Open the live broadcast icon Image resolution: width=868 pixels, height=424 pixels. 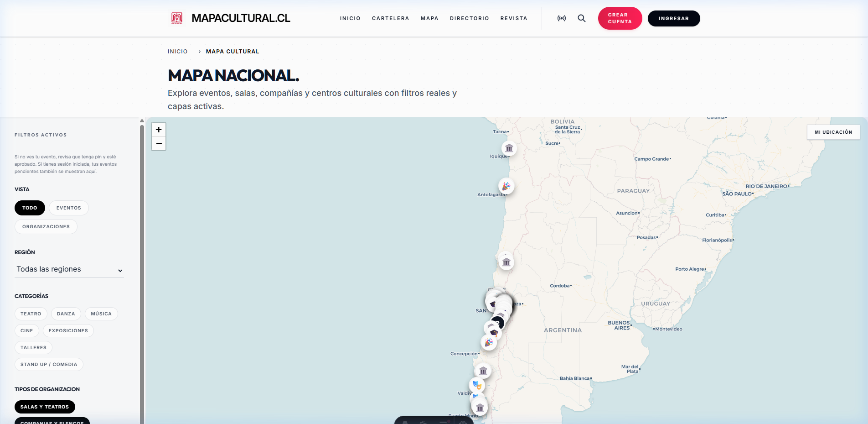(x=562, y=18)
